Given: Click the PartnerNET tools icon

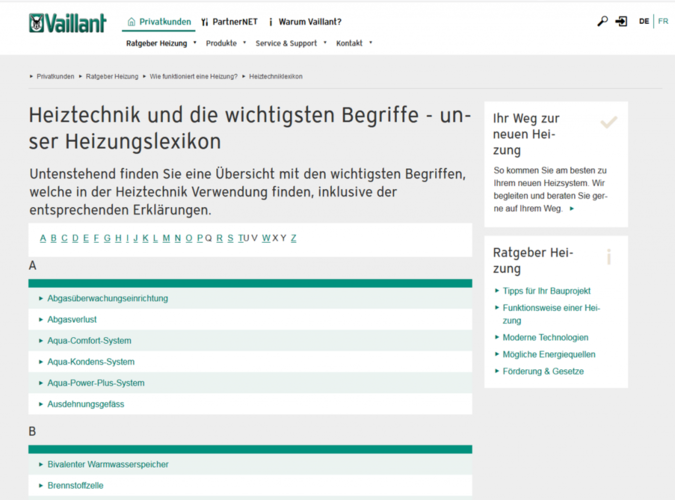Looking at the screenshot, I should (x=204, y=22).
